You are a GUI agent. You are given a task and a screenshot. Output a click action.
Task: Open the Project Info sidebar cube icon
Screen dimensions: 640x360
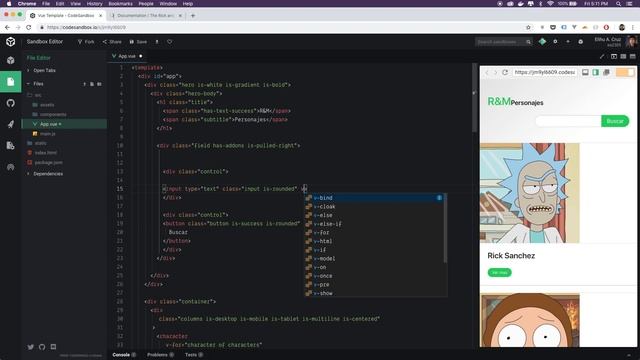coord(11,60)
